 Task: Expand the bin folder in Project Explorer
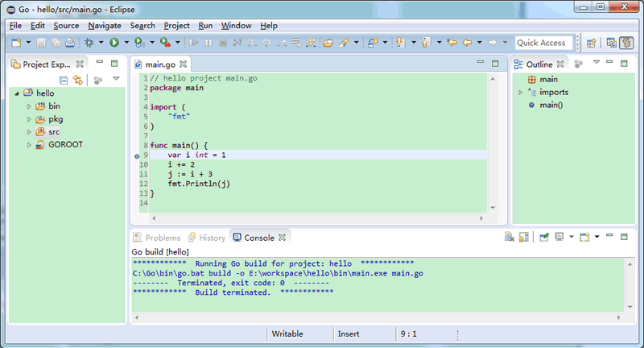[x=29, y=106]
